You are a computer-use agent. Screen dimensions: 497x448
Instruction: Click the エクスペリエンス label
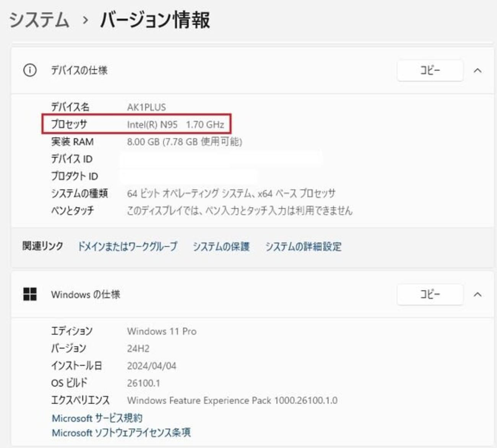[80, 400]
